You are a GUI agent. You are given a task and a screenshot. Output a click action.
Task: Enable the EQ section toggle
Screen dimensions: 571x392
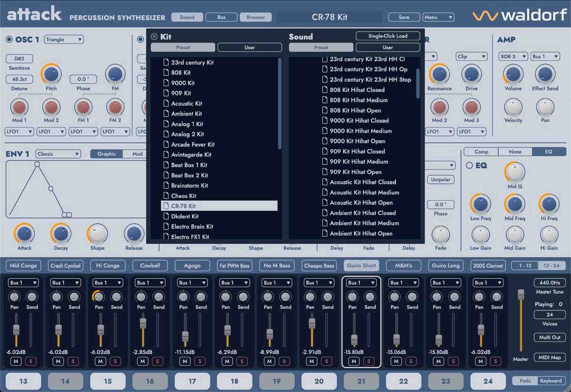469,165
